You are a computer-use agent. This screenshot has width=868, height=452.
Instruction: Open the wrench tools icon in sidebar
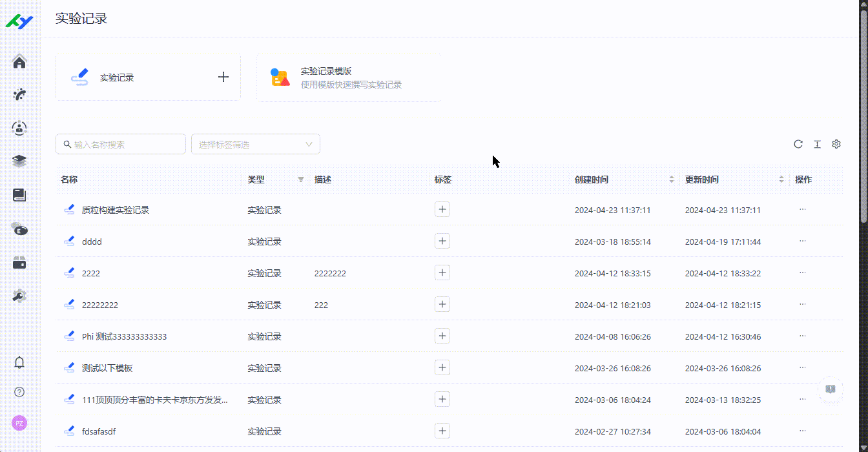pyautogui.click(x=19, y=296)
